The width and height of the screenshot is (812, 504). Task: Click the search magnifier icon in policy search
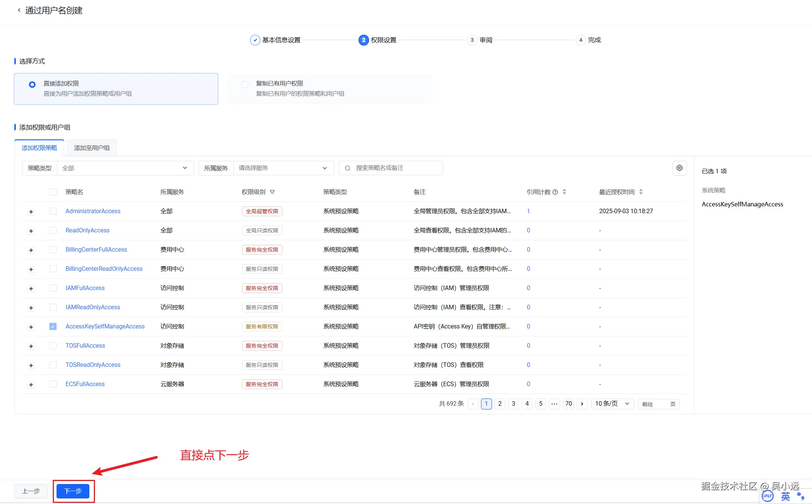(348, 168)
